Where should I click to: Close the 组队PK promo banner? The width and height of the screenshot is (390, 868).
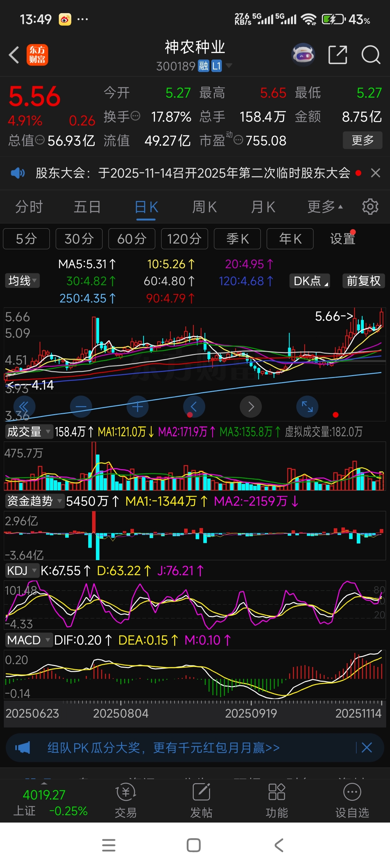366,748
